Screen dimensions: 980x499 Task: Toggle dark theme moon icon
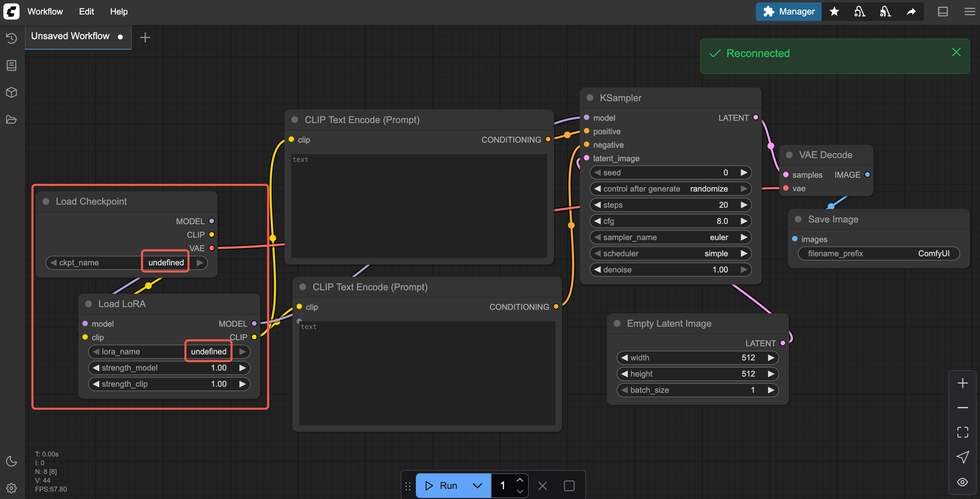pos(11,461)
